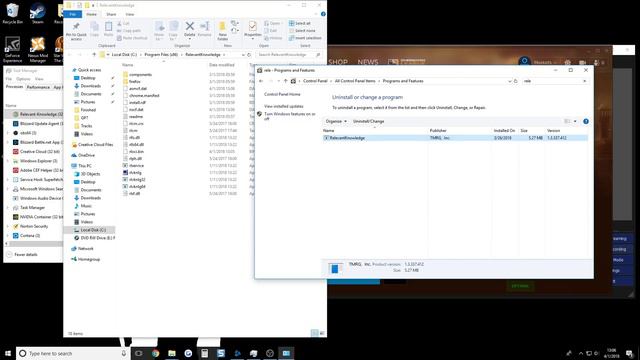Refresh the RelevantKnowledge folder address bar
Viewport: 640px width, 360px height.
point(249,55)
